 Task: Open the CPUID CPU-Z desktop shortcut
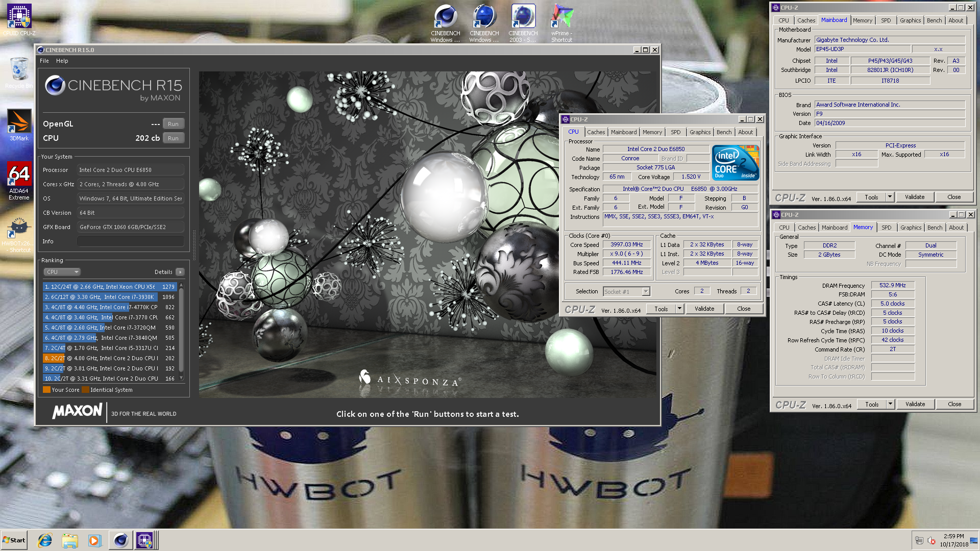tap(19, 20)
